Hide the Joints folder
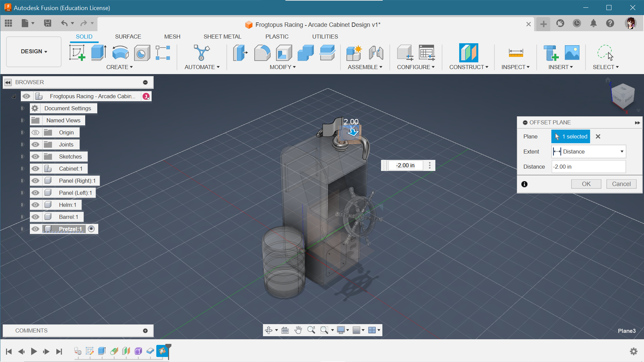The height and width of the screenshot is (362, 644). [35, 144]
